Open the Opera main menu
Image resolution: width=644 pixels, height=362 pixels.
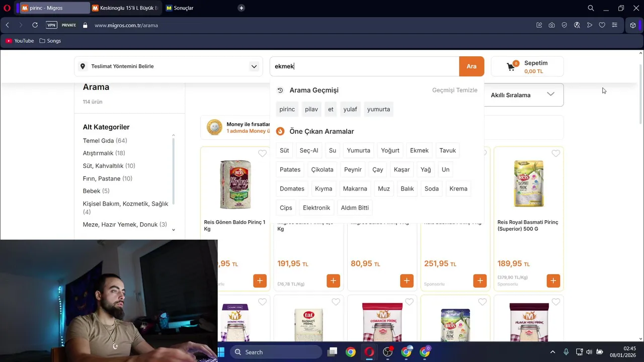7,8
